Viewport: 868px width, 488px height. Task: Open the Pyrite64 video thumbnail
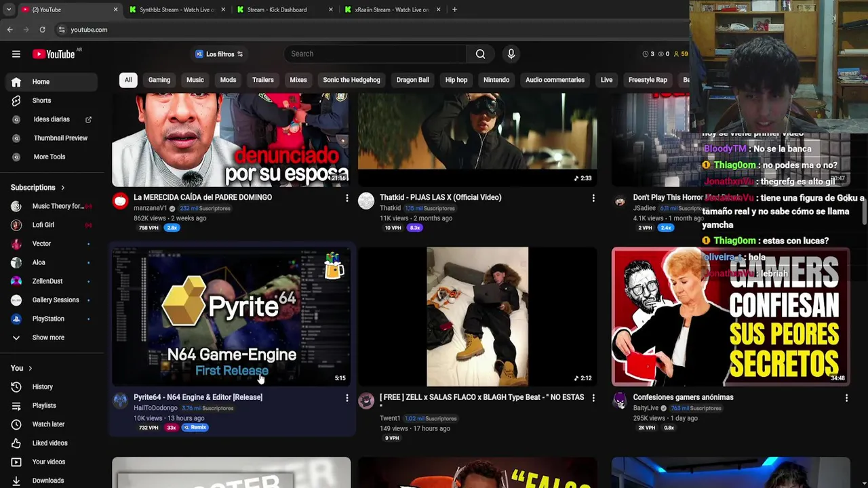(231, 317)
